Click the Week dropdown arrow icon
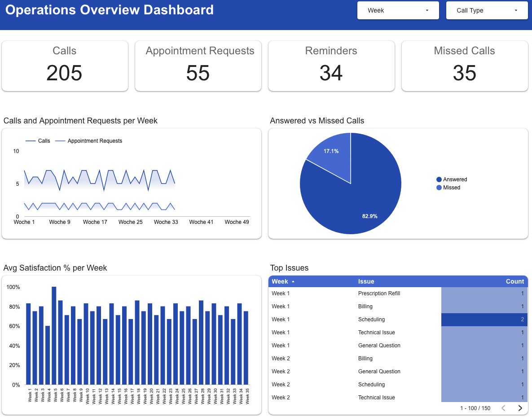Viewport: 532px width, 420px height. point(427,10)
